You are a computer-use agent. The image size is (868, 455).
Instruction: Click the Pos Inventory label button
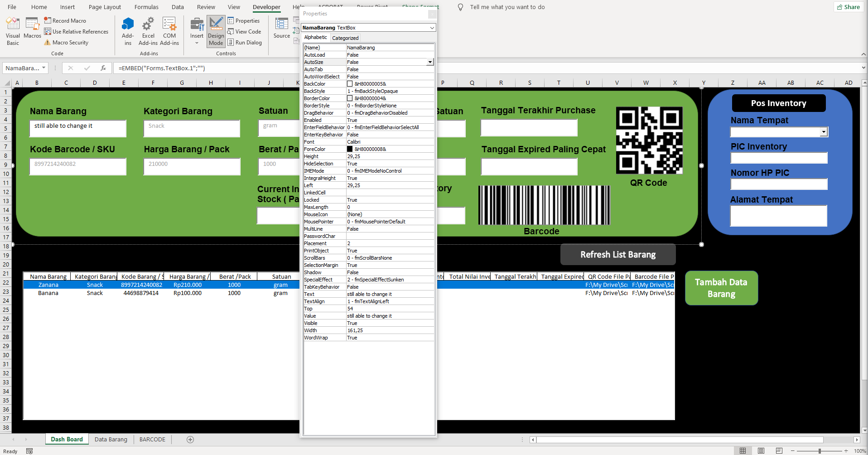tap(779, 103)
